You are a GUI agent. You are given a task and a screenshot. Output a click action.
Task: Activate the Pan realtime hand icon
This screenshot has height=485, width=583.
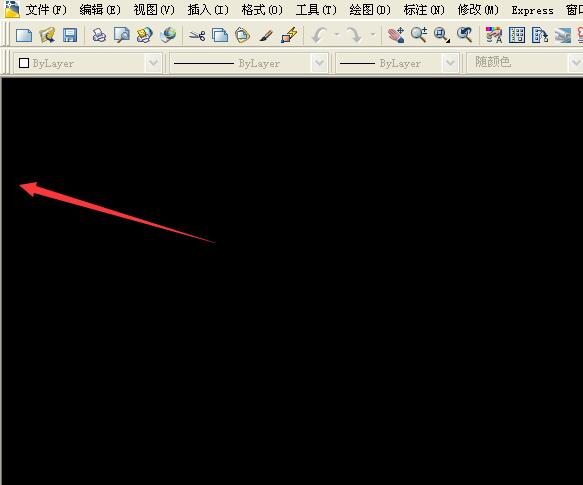click(396, 35)
